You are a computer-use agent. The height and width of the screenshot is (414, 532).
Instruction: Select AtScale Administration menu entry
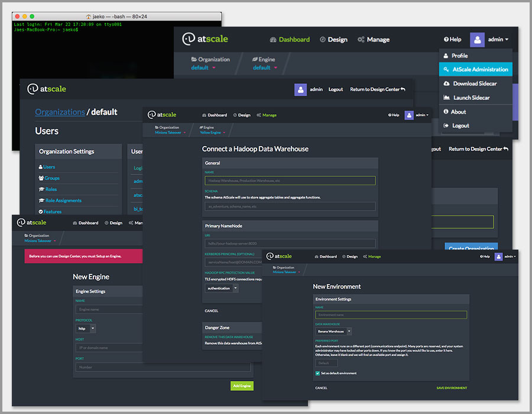(476, 69)
